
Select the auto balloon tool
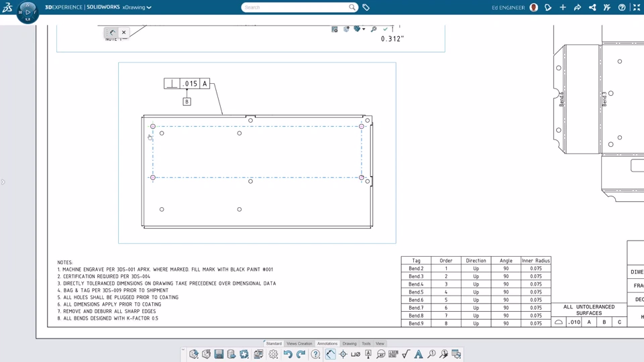443,354
